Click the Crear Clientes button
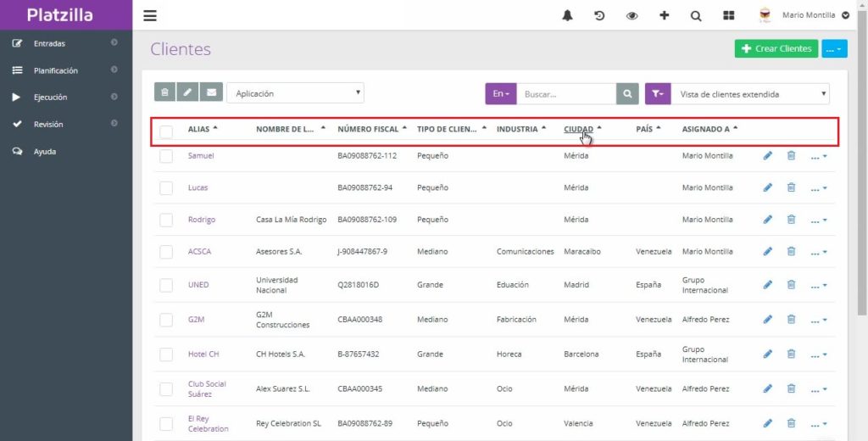Viewport: 868px width, 441px height. (776, 48)
